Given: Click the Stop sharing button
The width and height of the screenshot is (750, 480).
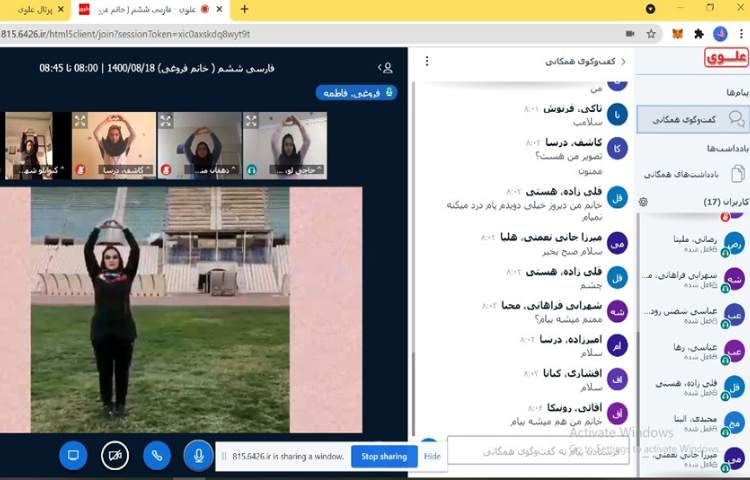Looking at the screenshot, I should [x=384, y=456].
